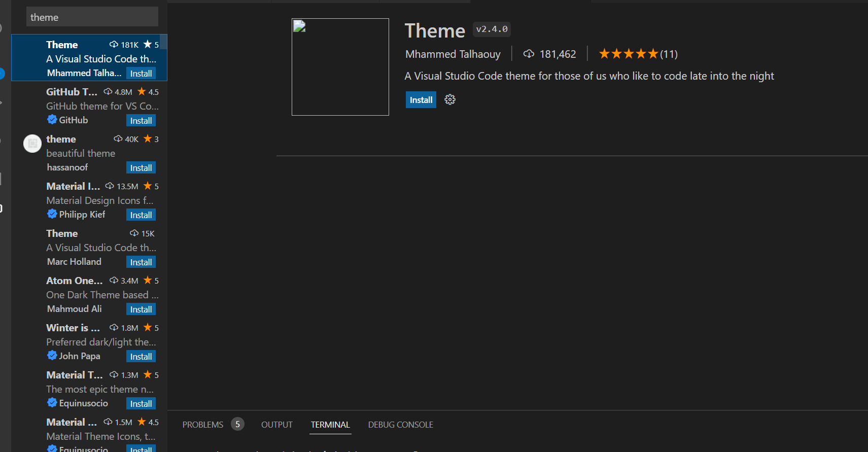Click the large Theme extension title
This screenshot has height=452, width=868.
click(x=435, y=30)
